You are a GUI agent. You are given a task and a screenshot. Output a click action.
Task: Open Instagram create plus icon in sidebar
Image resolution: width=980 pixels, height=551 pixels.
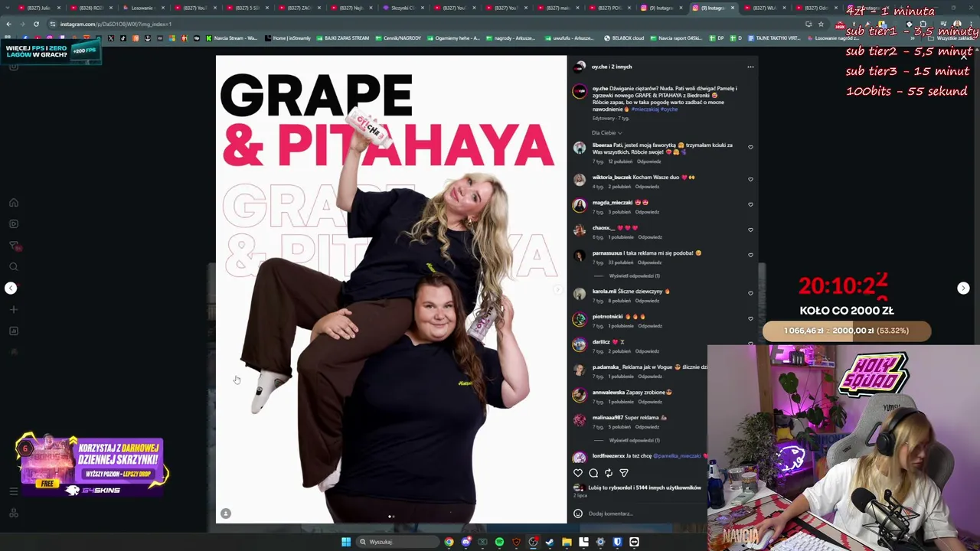coord(13,309)
